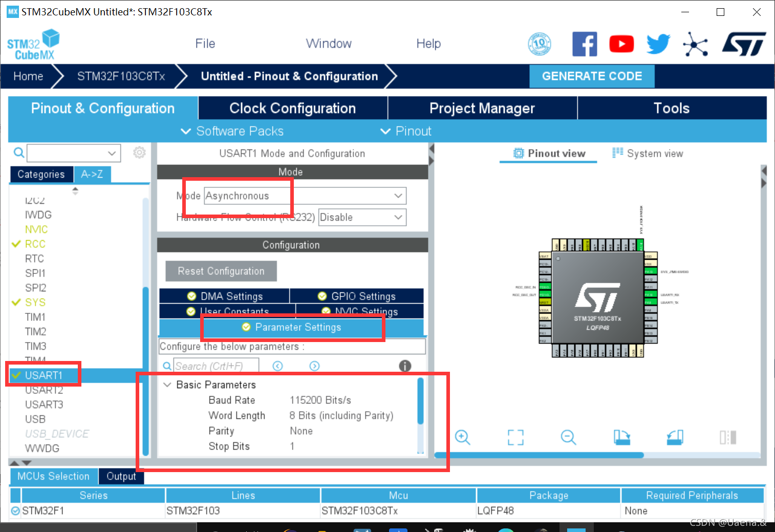Open DMA Settings tab
The width and height of the screenshot is (775, 532).
[224, 296]
